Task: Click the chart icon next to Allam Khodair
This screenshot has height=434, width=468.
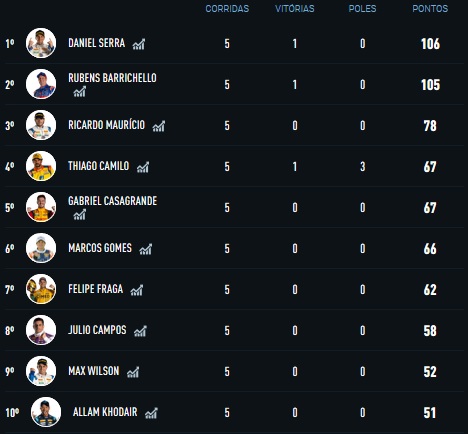Action: [151, 413]
